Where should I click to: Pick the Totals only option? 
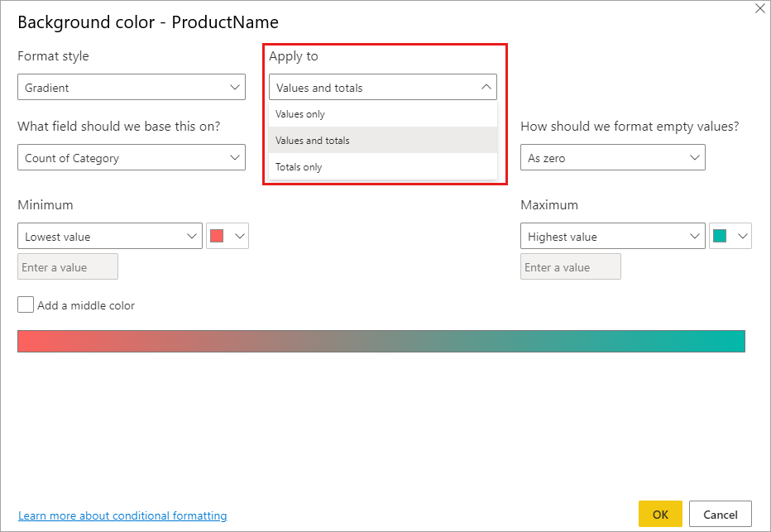pyautogui.click(x=382, y=166)
